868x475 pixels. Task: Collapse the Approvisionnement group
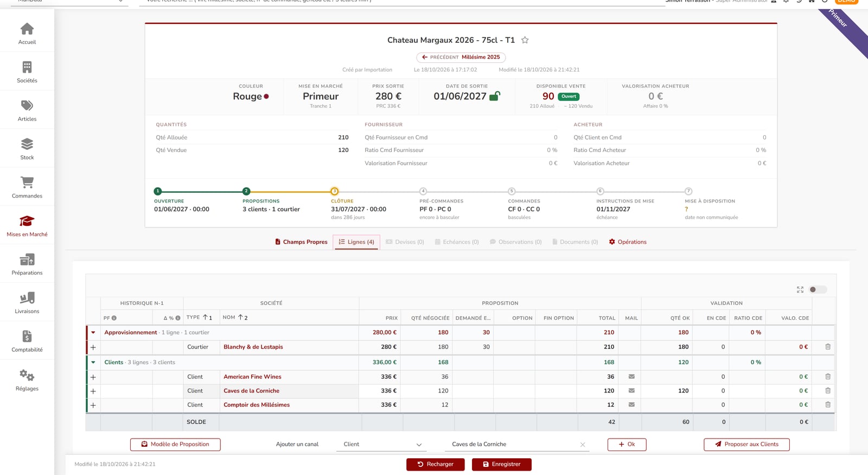93,333
